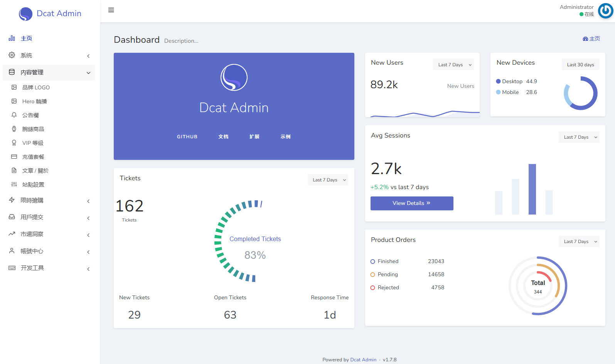Expand the 帳號中心 menu chevron

pos(88,252)
